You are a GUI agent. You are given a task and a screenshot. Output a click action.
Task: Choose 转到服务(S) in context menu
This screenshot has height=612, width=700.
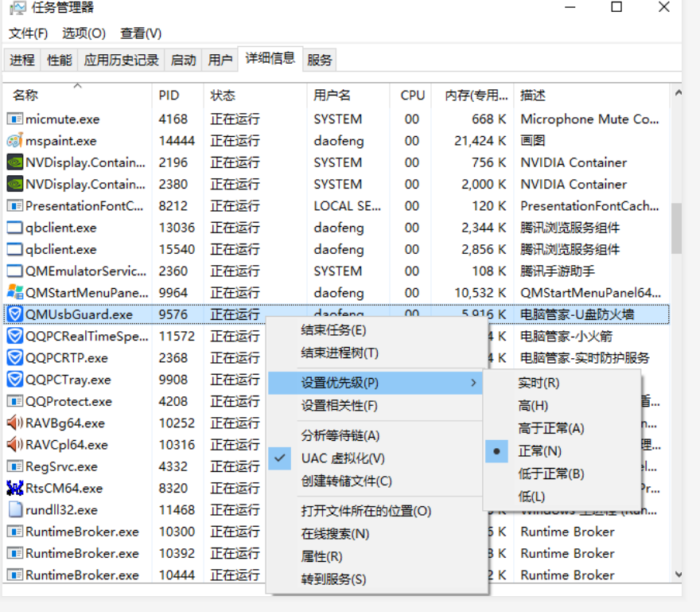click(x=375, y=580)
